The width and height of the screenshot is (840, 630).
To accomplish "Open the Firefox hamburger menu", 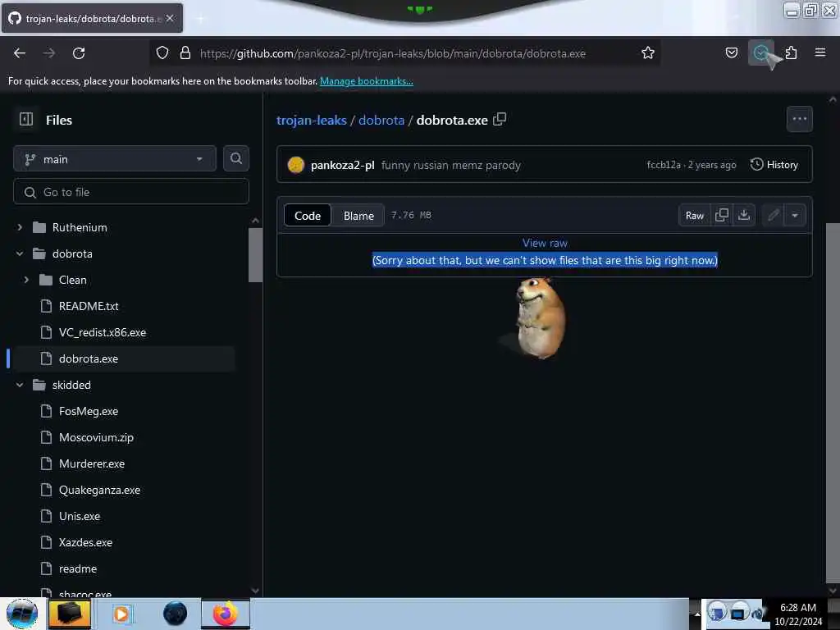I will [x=820, y=52].
